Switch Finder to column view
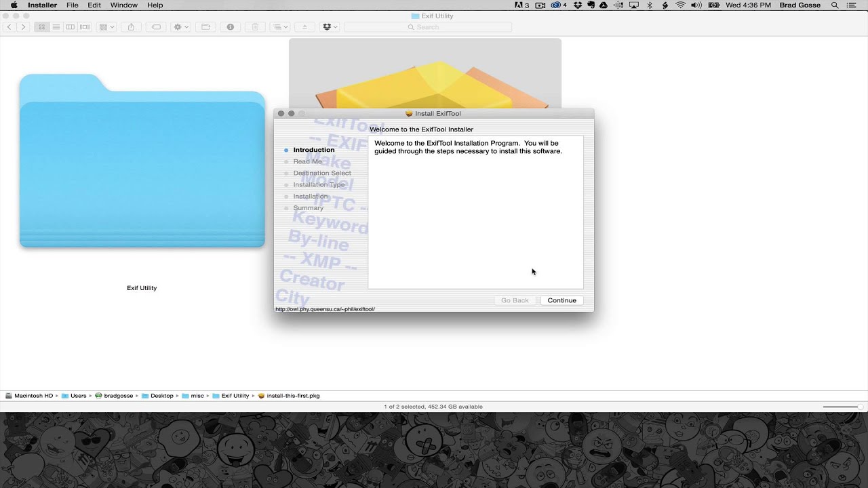This screenshot has height=488, width=868. click(71, 27)
